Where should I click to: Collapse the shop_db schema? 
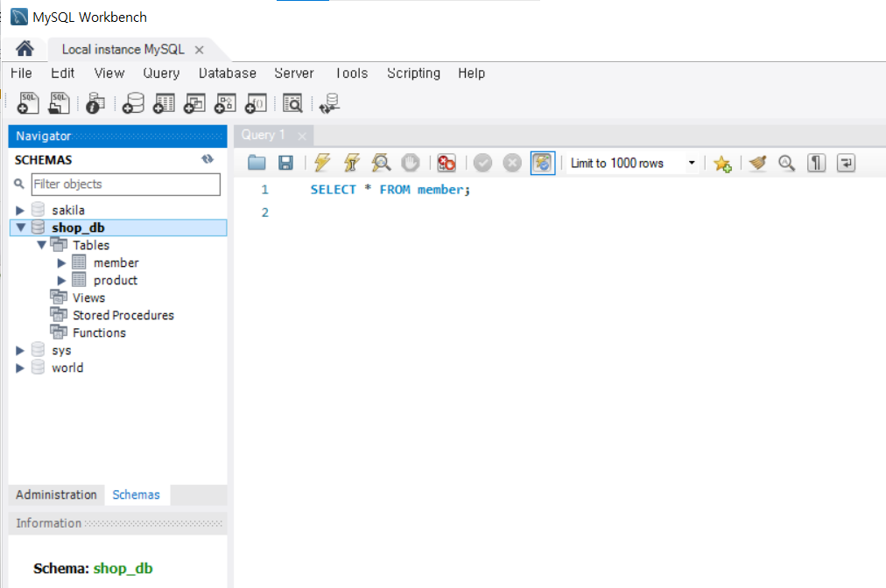(x=20, y=227)
